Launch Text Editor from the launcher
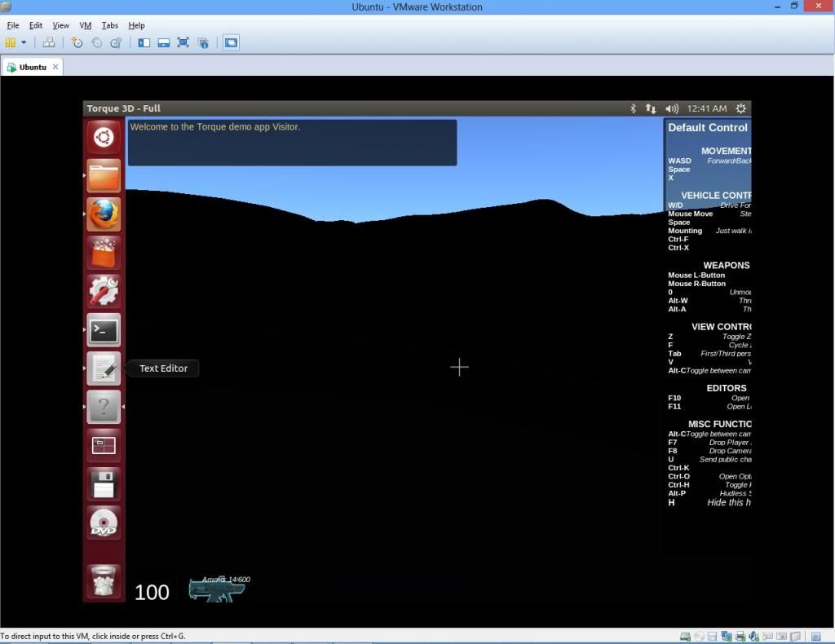Screen dimensions: 835x644 (104, 368)
